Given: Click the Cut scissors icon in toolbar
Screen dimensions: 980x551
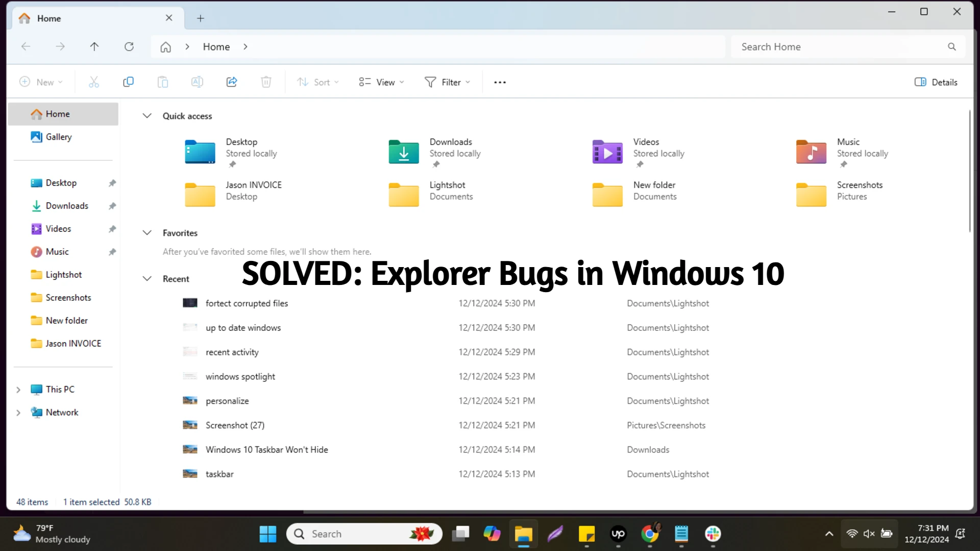Looking at the screenshot, I should (94, 82).
